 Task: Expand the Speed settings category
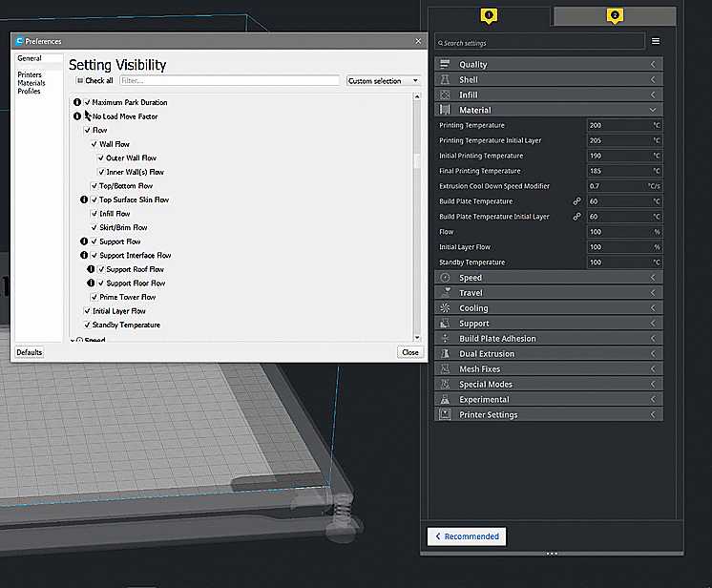549,278
